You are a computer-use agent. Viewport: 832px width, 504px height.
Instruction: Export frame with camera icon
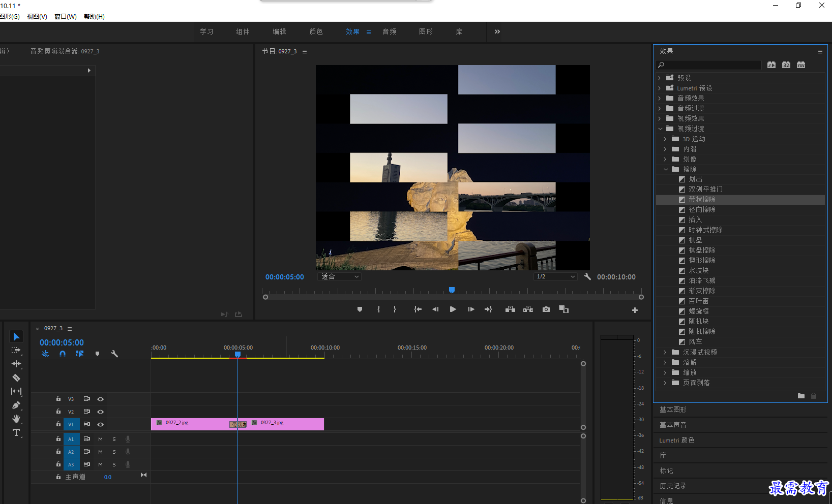546,309
